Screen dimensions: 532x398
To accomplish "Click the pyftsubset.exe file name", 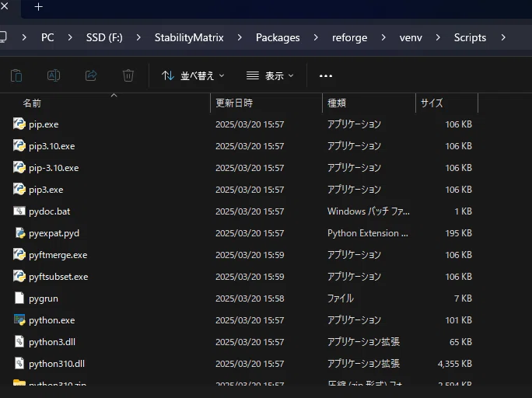I will [58, 277].
